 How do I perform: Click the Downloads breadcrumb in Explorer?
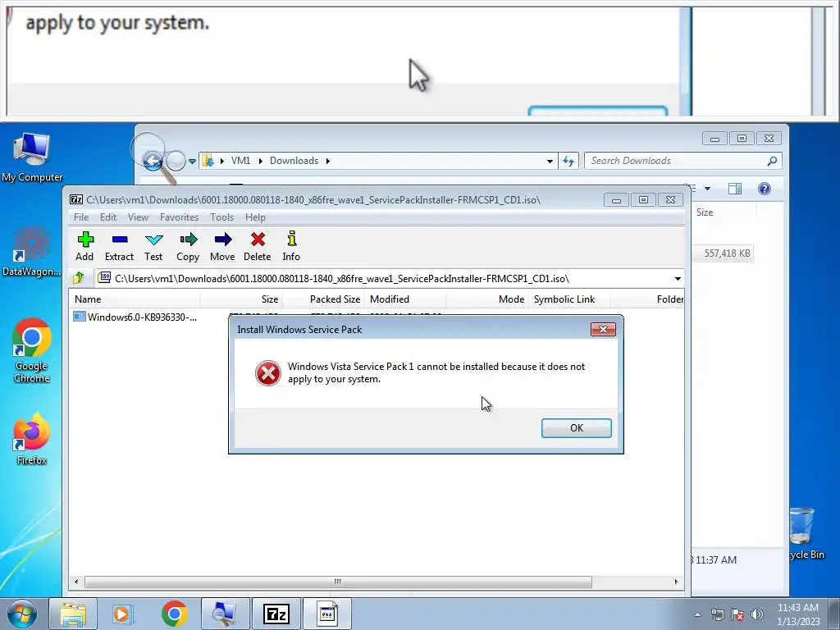294,161
